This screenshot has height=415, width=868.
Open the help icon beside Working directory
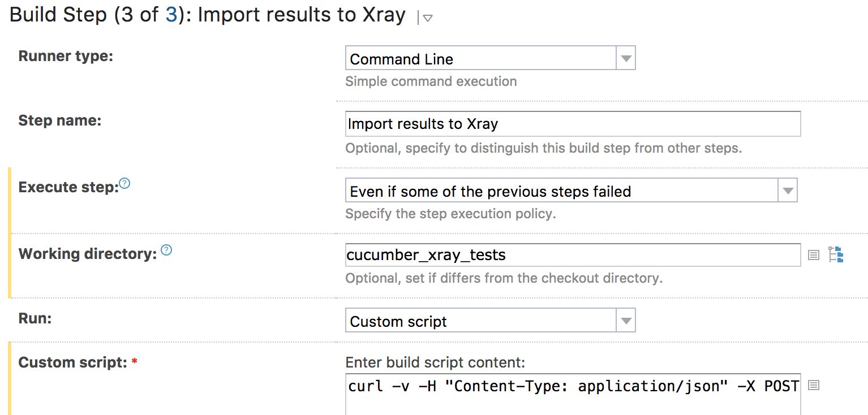point(166,250)
